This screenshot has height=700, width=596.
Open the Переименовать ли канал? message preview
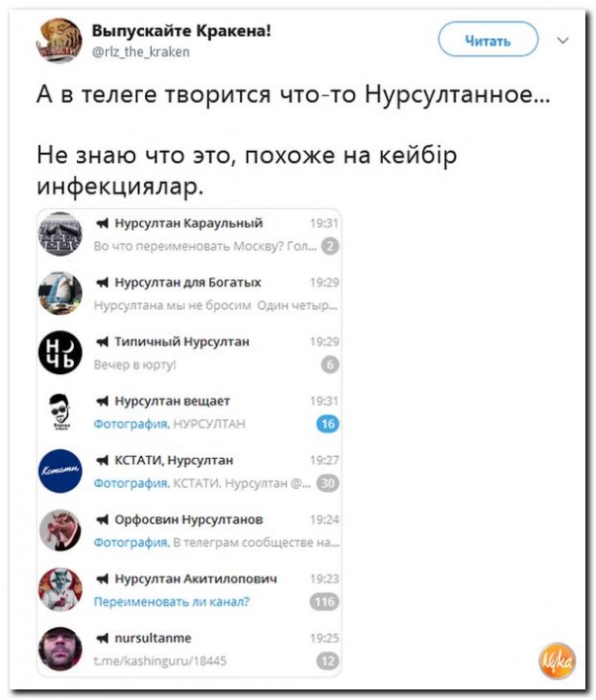point(172,602)
